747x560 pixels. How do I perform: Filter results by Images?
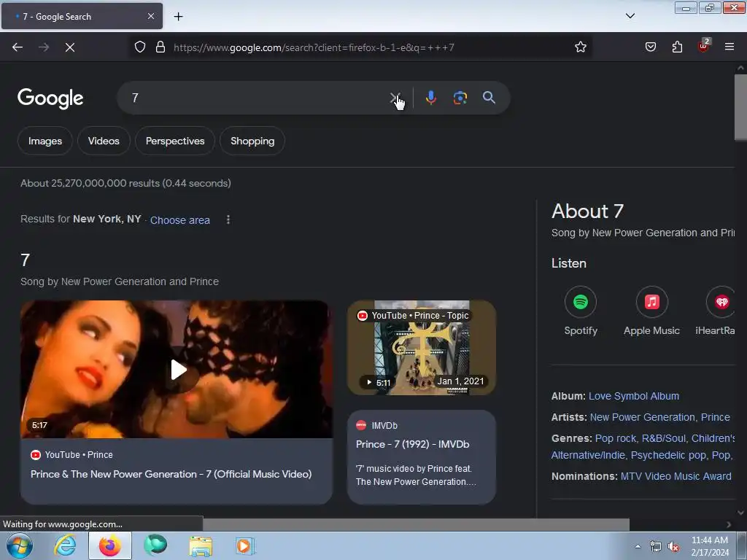tap(44, 141)
